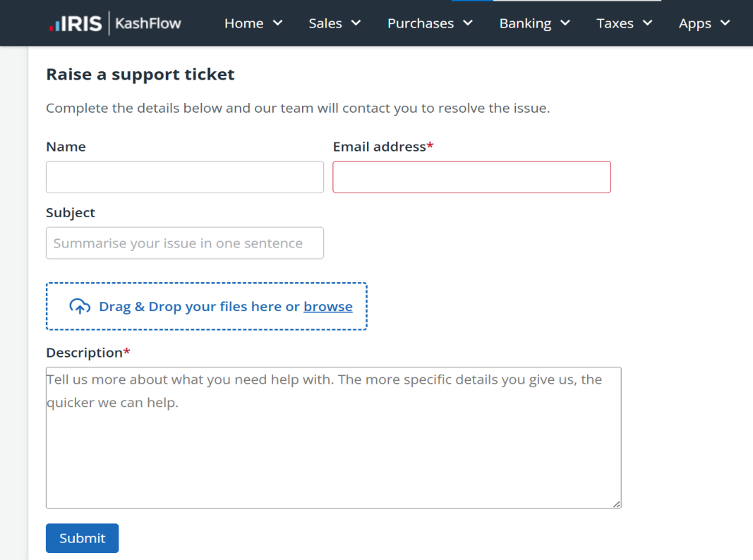
Task: Click the Description text area
Action: (x=334, y=438)
